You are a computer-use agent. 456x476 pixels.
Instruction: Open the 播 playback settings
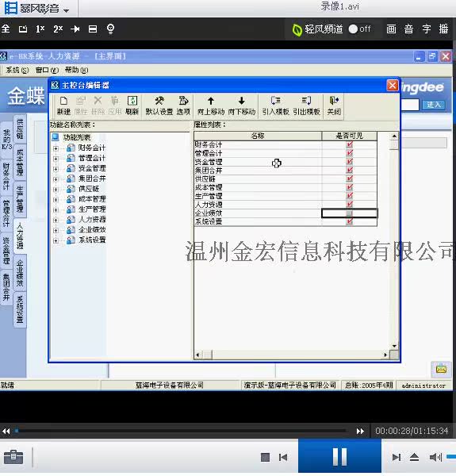coord(443,29)
